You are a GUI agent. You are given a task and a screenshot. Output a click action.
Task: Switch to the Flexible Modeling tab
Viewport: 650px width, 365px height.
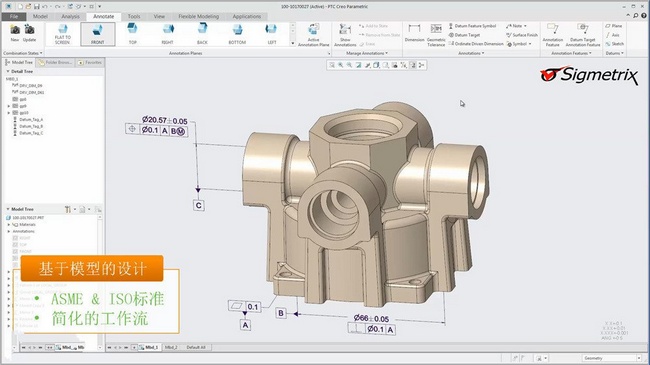pyautogui.click(x=199, y=17)
